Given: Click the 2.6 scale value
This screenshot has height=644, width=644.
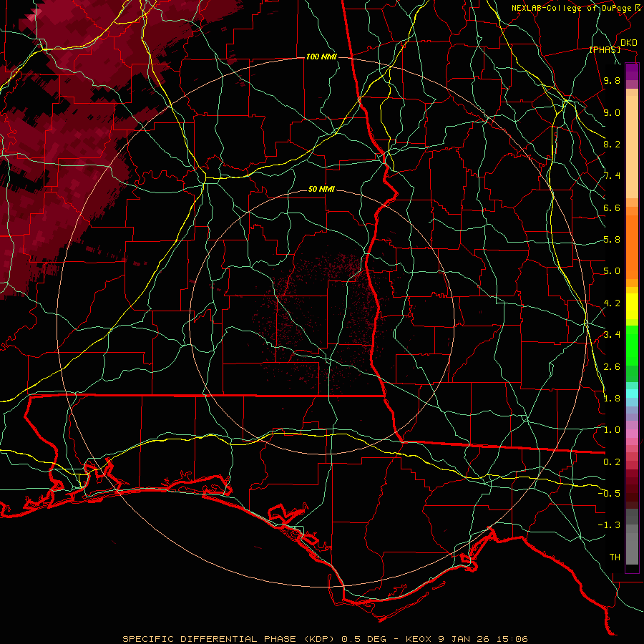Looking at the screenshot, I should click(x=612, y=367).
